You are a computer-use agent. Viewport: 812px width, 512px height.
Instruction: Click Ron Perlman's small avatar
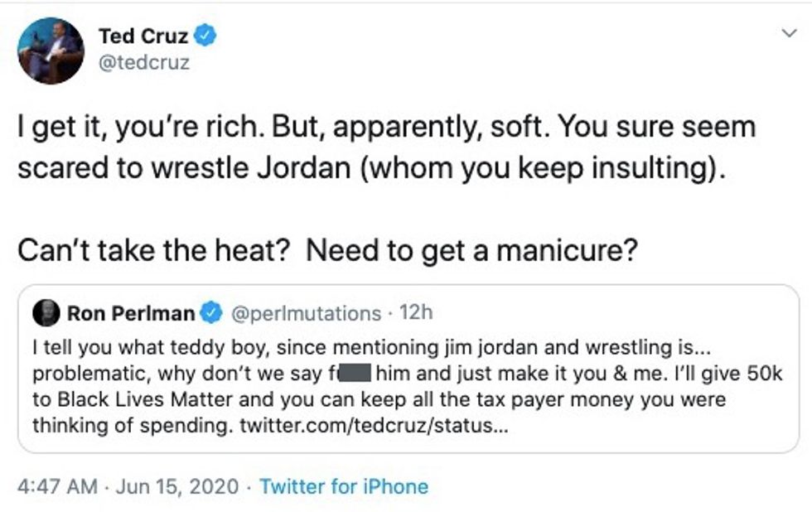pyautogui.click(x=46, y=313)
